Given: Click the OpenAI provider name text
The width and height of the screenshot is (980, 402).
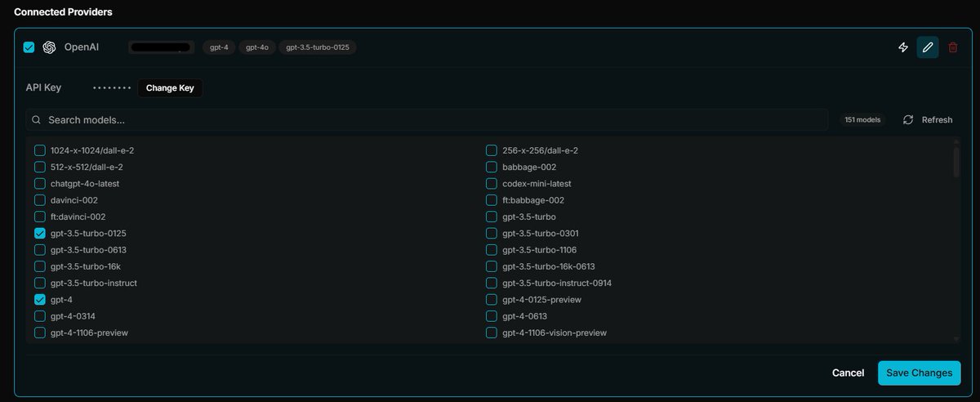Looking at the screenshot, I should point(80,47).
